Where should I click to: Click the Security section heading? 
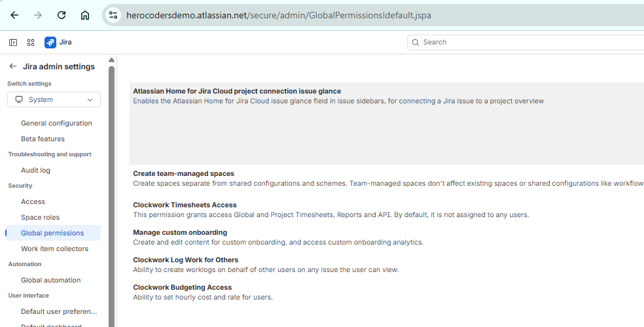coord(20,186)
